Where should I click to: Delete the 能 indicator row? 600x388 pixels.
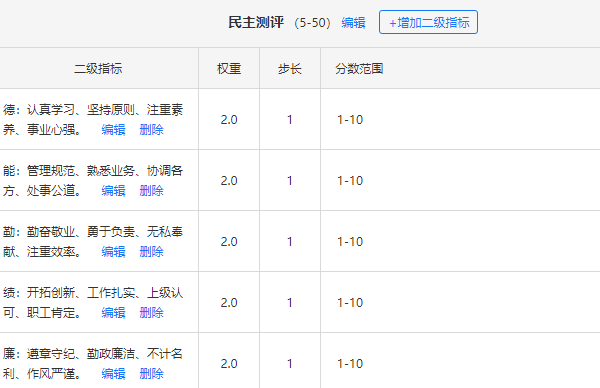pos(152,191)
